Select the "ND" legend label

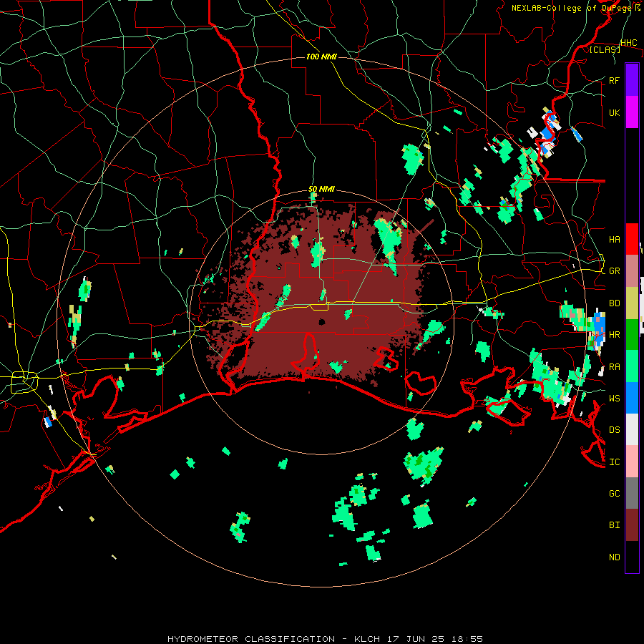coord(614,557)
